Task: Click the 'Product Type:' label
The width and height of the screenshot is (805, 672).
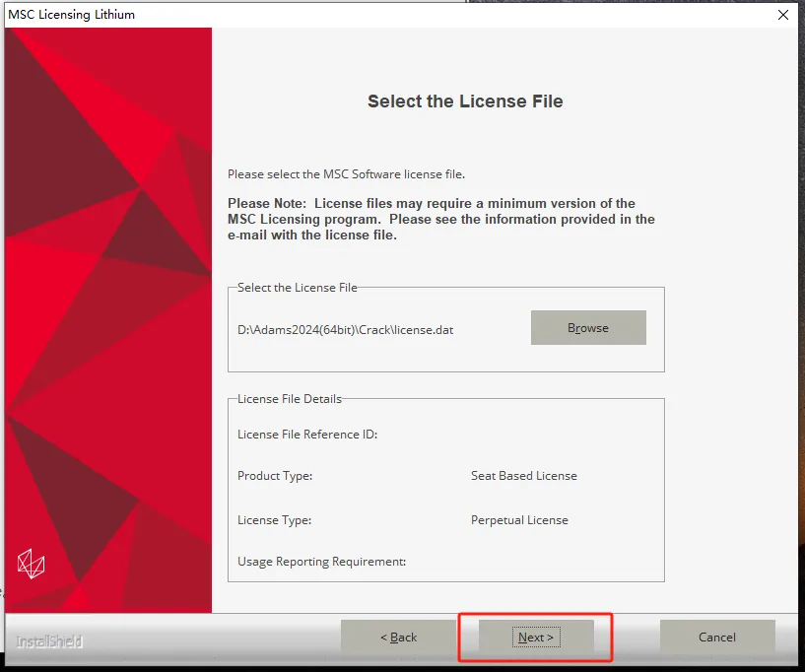Action: coord(275,476)
